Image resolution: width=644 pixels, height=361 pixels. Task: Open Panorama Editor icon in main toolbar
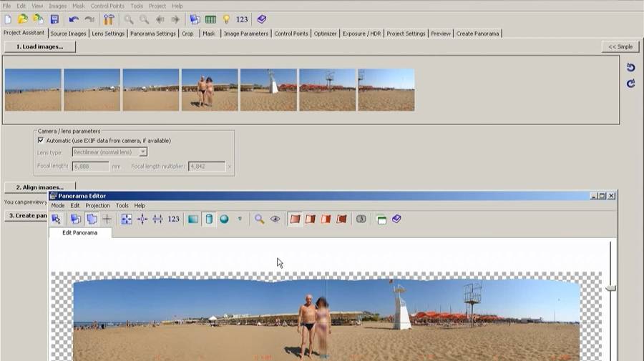[195, 19]
